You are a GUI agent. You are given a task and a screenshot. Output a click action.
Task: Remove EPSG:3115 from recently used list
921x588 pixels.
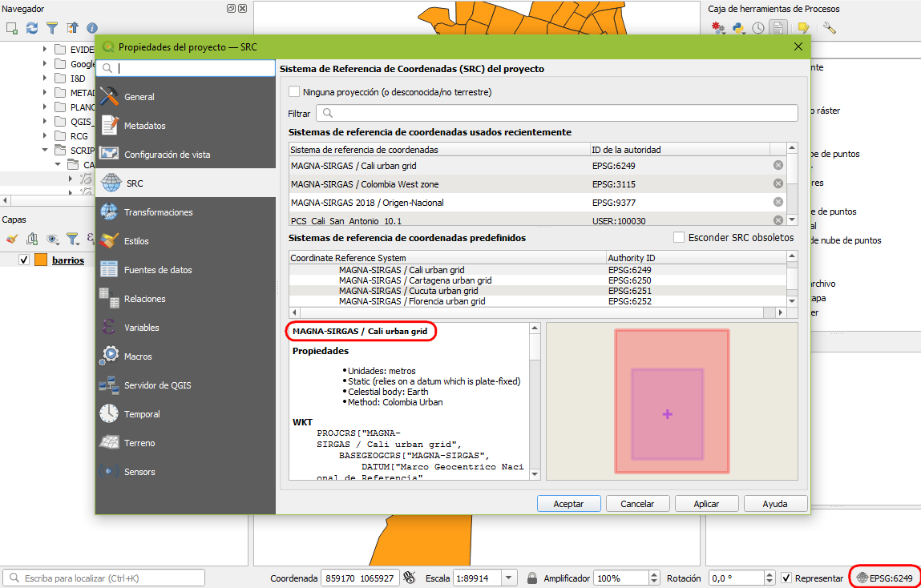pyautogui.click(x=778, y=183)
